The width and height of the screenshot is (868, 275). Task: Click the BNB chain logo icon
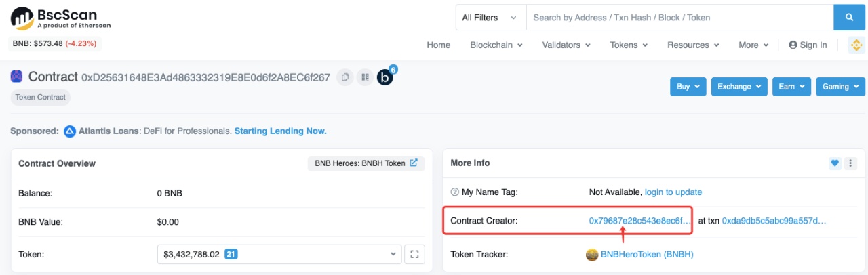tap(856, 45)
